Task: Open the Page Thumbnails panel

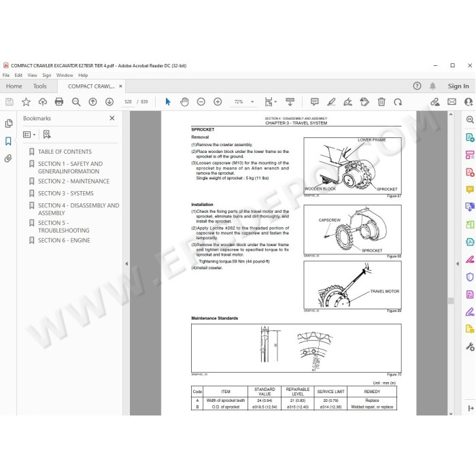Action: (8, 123)
